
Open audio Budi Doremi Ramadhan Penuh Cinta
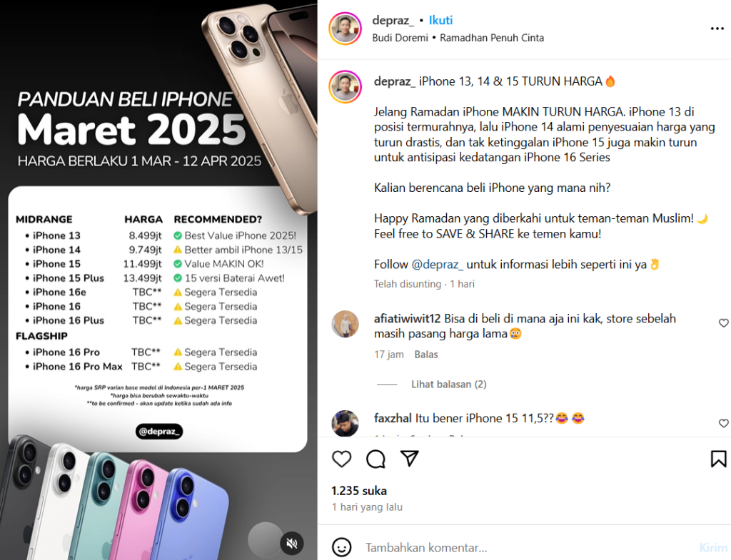(458, 38)
